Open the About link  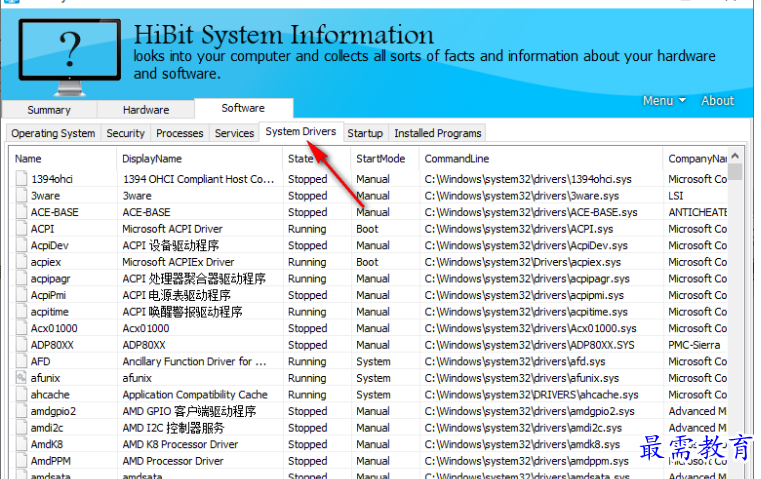click(x=717, y=100)
